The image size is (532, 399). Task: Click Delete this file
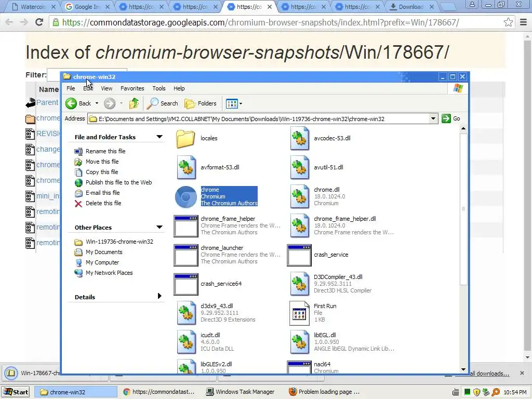103,203
